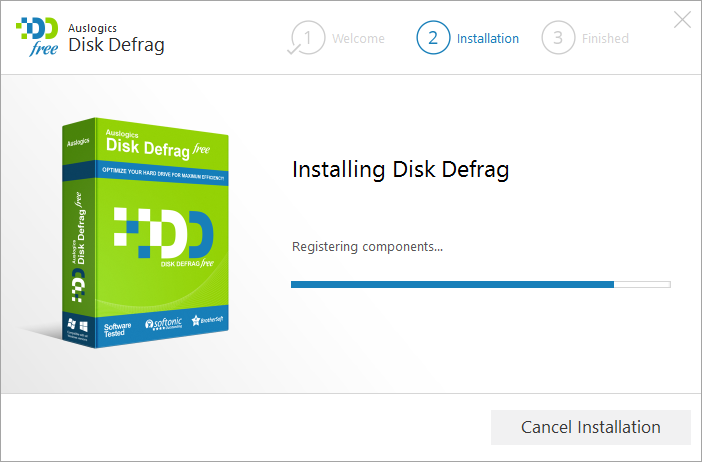Viewport: 702px width, 462px height.
Task: Click the Cancel Installation button
Action: [x=591, y=427]
